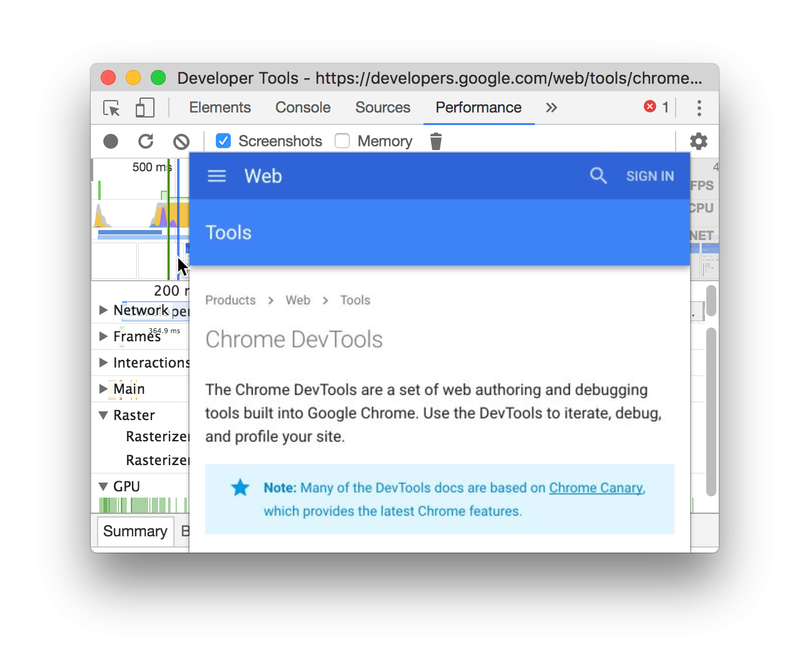The height and width of the screenshot is (667, 812).
Task: Open the Chrome Canary link
Action: [596, 488]
